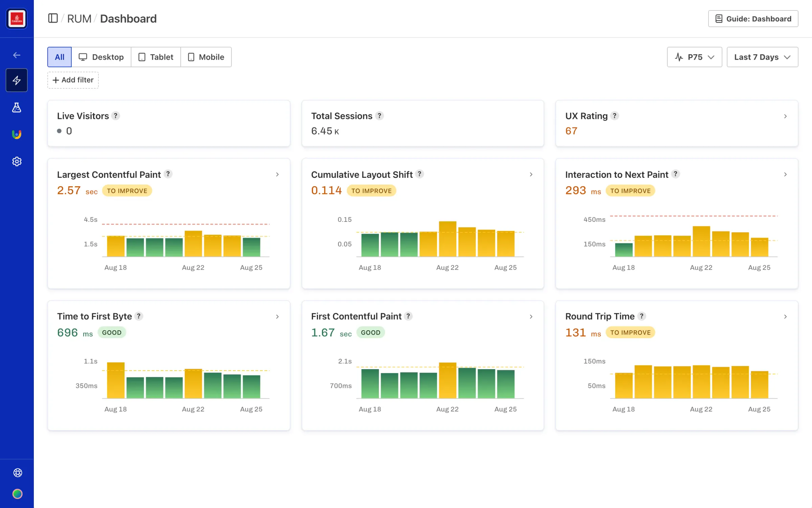Viewport: 812px width, 508px height.
Task: Expand First Contentful Paint chevron
Action: click(531, 317)
